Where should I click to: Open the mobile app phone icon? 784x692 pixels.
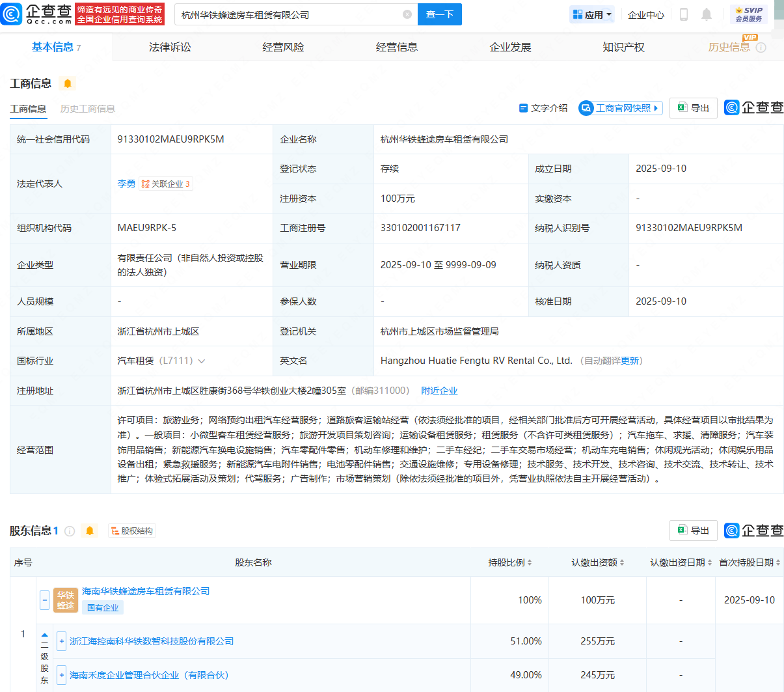[684, 14]
